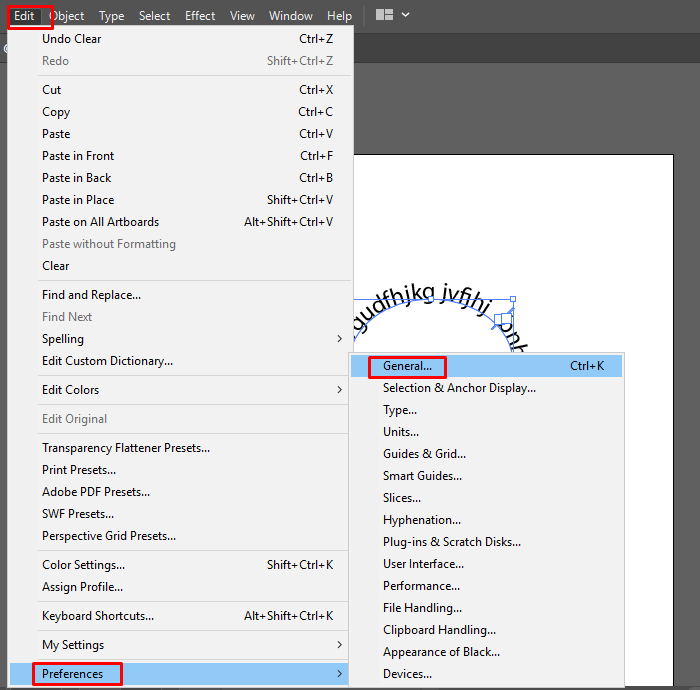Click the Arrange Documents icon
This screenshot has height=690, width=700.
[x=384, y=15]
